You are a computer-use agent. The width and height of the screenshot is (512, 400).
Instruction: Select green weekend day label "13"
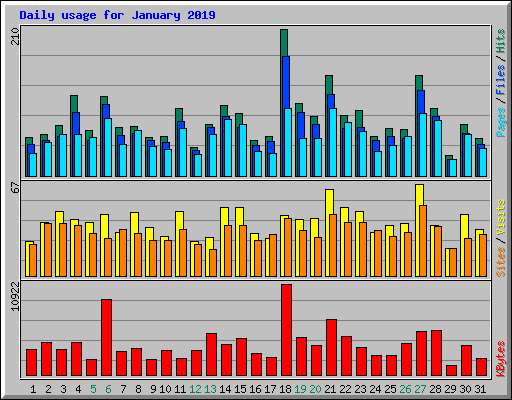point(210,389)
